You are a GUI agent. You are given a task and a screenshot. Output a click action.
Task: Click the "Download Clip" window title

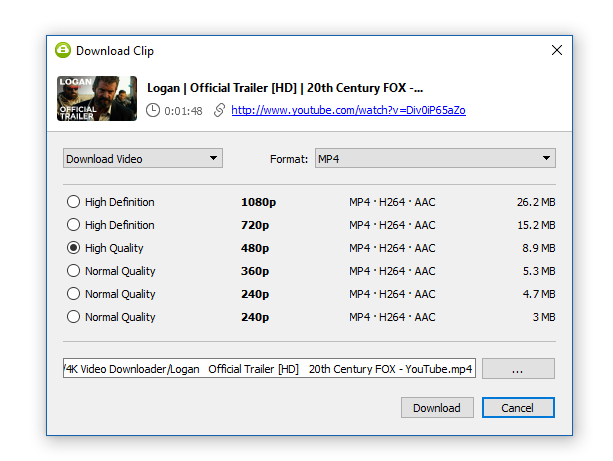point(115,51)
